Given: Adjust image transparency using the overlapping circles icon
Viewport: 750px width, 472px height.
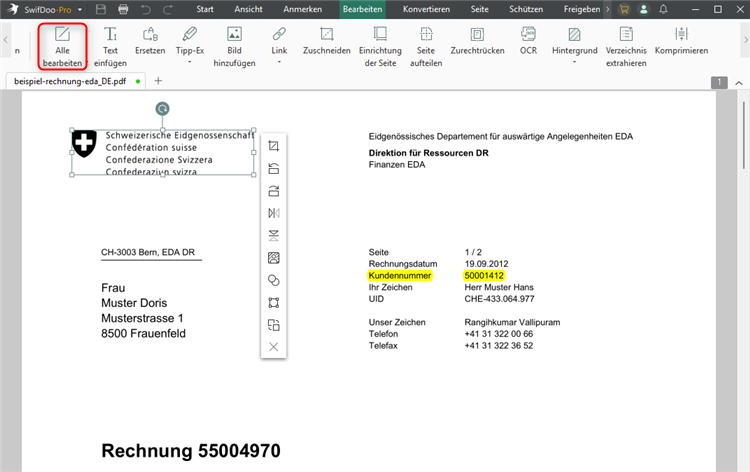Looking at the screenshot, I should (274, 280).
